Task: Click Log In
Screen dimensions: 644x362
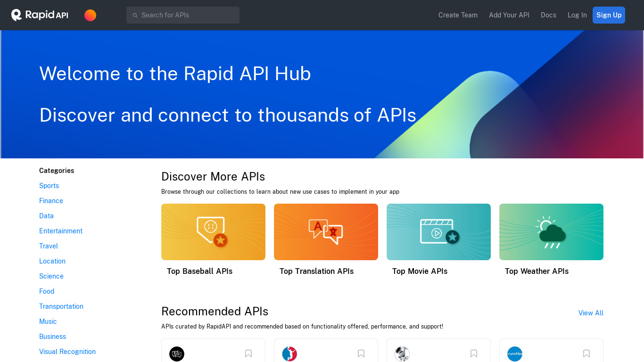Action: click(x=577, y=15)
